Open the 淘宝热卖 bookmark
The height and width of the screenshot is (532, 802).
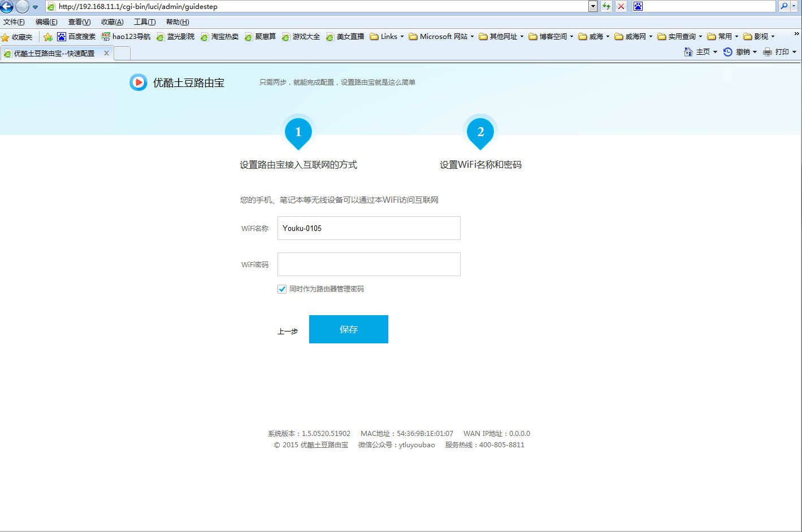(x=219, y=37)
